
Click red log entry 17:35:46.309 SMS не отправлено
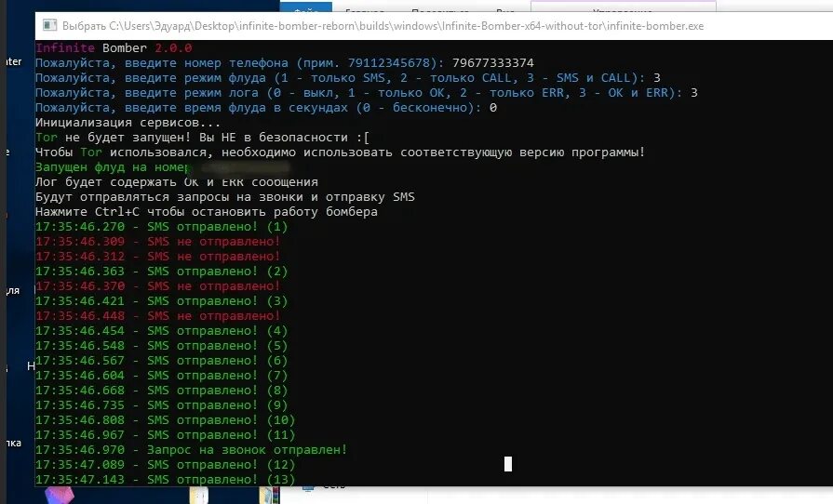pos(158,242)
